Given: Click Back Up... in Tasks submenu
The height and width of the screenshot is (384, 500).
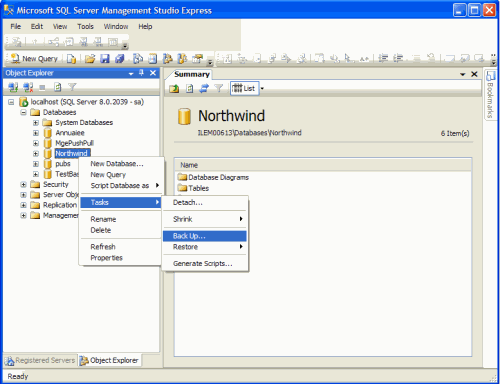Looking at the screenshot, I should click(x=205, y=236).
